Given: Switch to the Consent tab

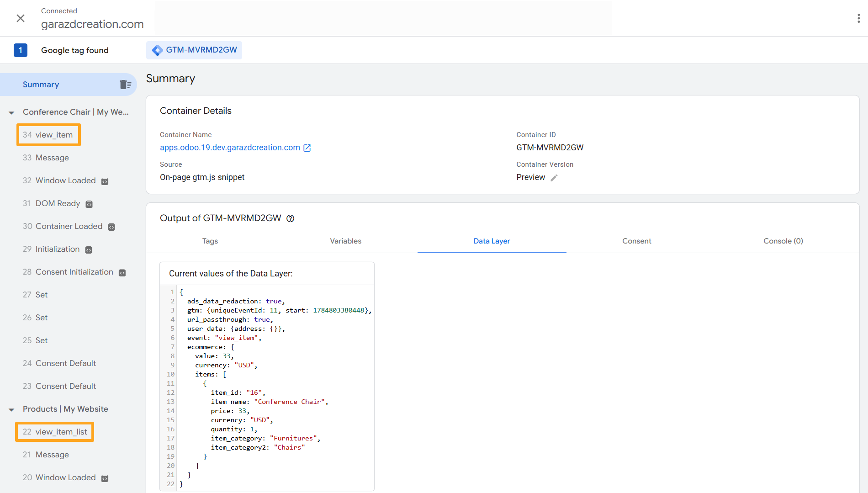Looking at the screenshot, I should [637, 241].
